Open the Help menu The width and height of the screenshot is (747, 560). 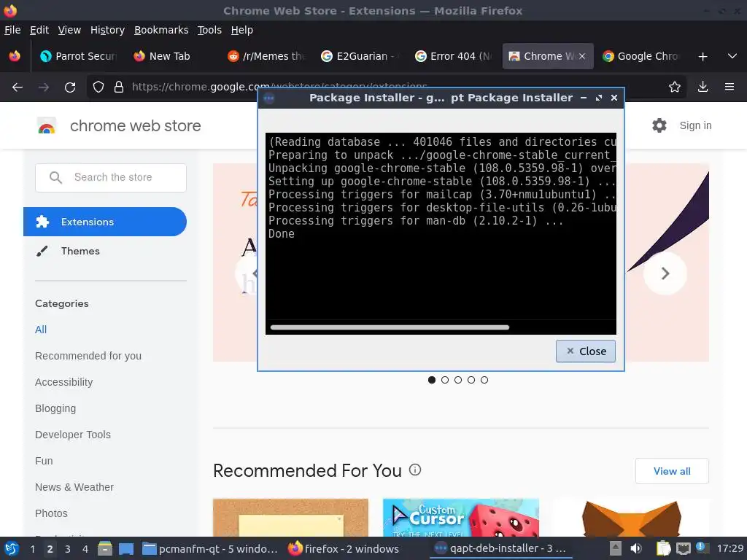click(x=242, y=30)
